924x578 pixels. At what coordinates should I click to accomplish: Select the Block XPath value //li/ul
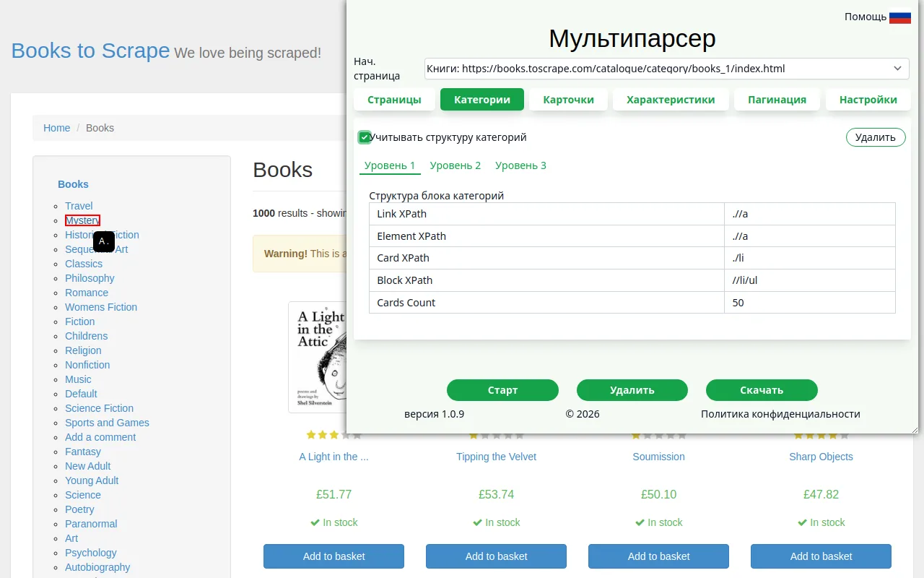tap(809, 280)
